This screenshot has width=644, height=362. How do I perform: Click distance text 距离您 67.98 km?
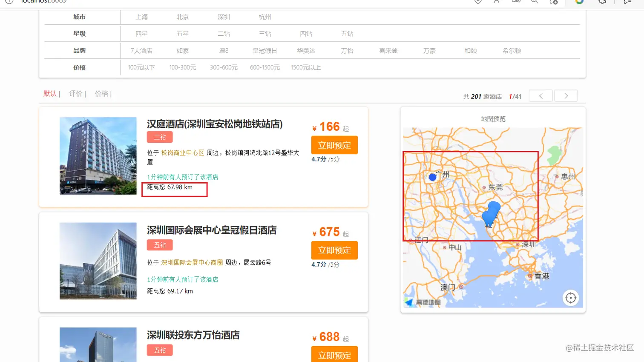(x=170, y=187)
